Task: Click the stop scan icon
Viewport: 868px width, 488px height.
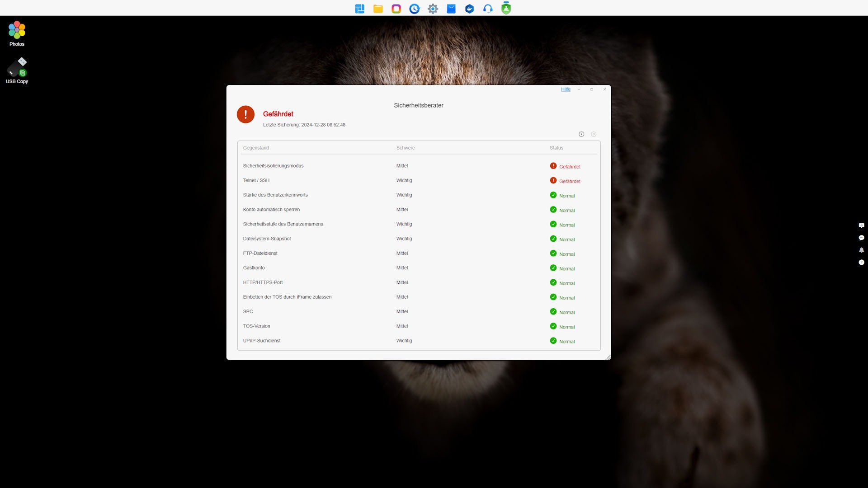Action: tap(594, 134)
